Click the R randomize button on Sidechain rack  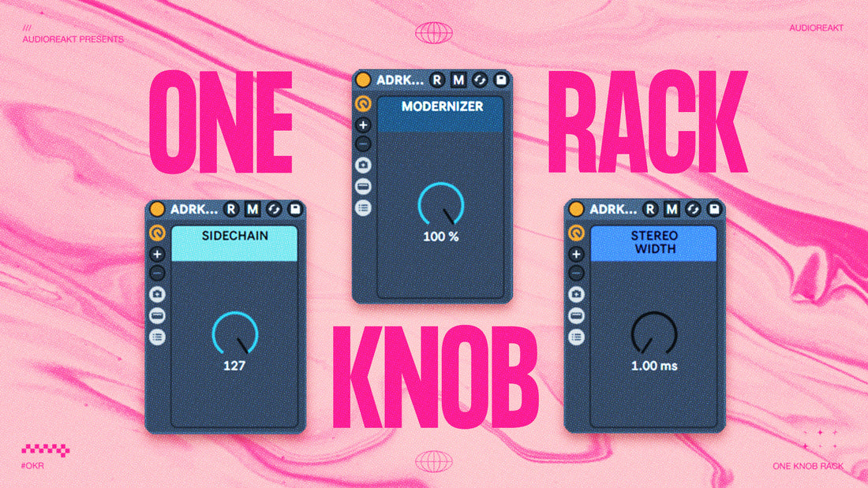[x=231, y=209]
